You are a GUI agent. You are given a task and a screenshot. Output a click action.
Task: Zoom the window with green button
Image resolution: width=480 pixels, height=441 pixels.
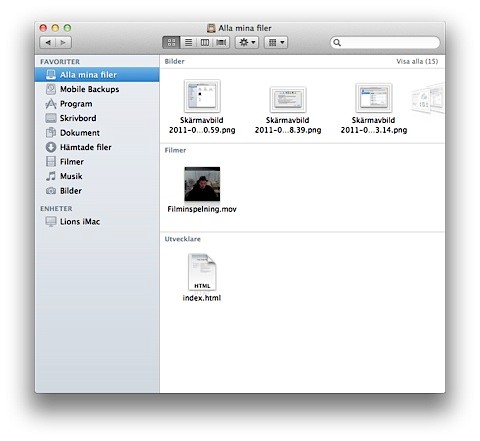click(67, 28)
